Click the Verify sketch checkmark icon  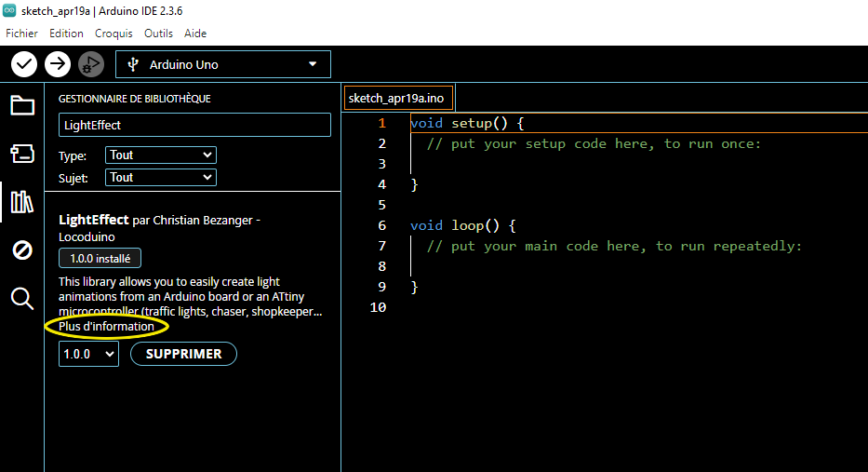pyautogui.click(x=24, y=64)
